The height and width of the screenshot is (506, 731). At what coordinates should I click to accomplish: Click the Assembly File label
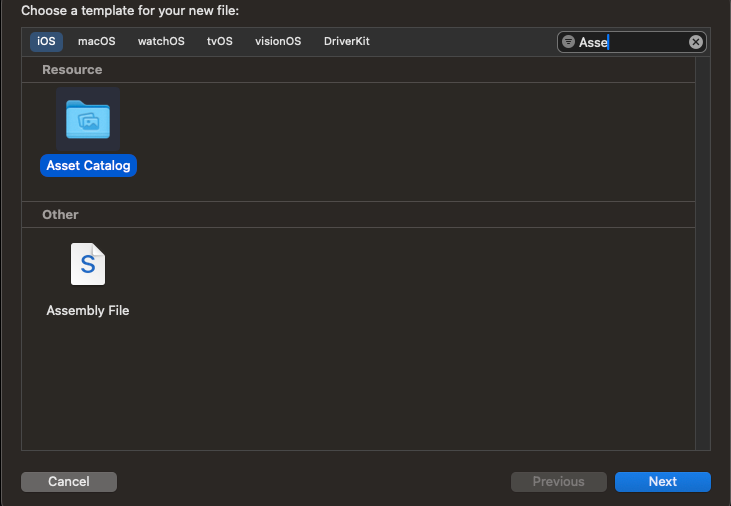coord(88,310)
